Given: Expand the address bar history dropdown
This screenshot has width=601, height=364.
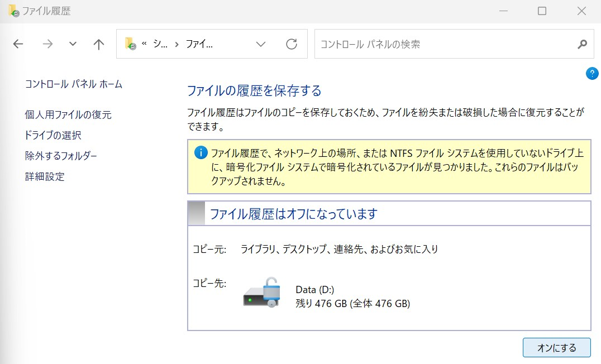Looking at the screenshot, I should 260,44.
